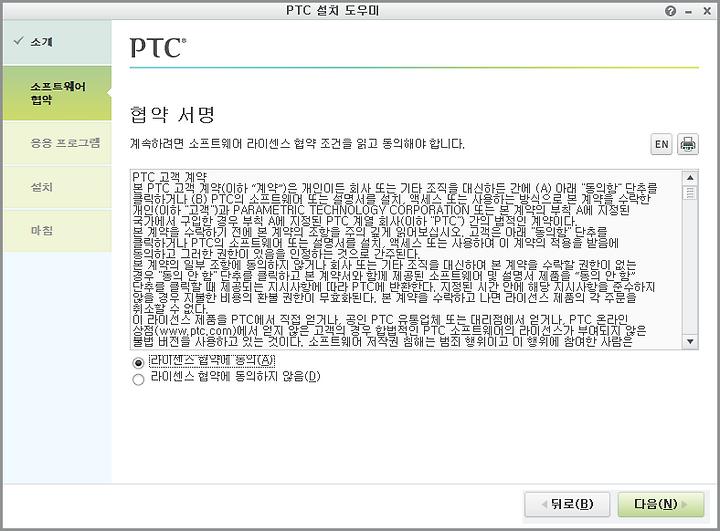Click the help question mark icon
720x531 pixels.
(x=670, y=11)
